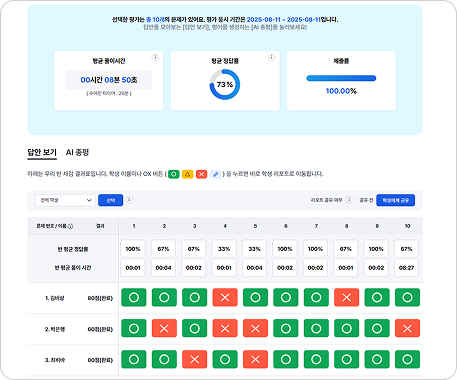The image size is (457, 380).
Task: Click info icon beside 문제 번호/이름 header
Action: (x=70, y=226)
